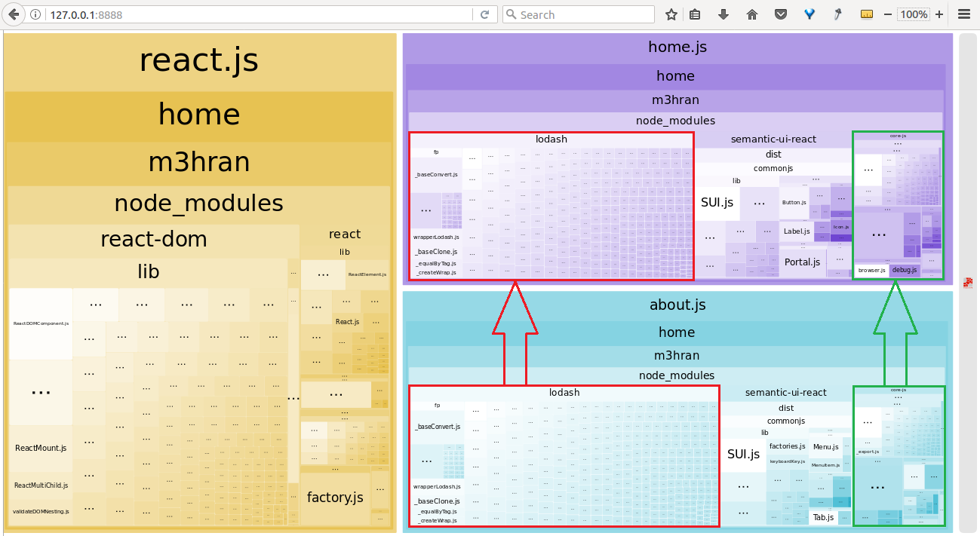Select the home.js bundle title
The height and width of the screenshot is (536, 980).
[677, 47]
